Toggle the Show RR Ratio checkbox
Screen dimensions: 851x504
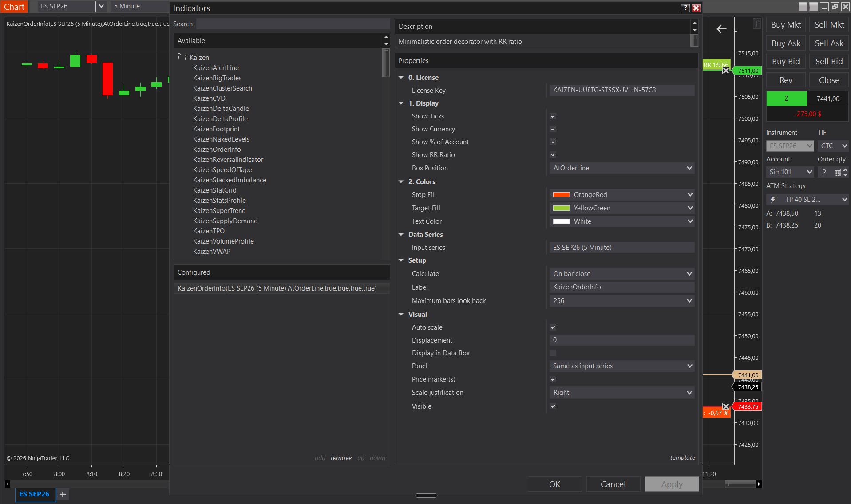[x=553, y=155]
